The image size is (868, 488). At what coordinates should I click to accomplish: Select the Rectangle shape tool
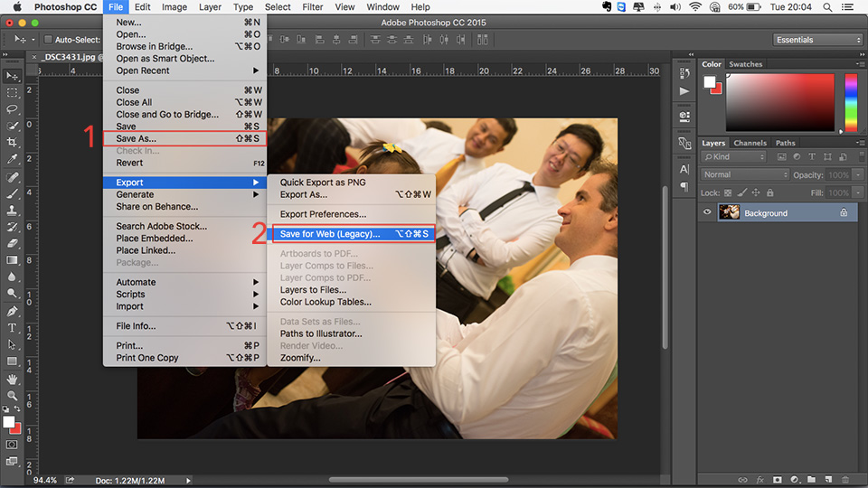(12, 361)
